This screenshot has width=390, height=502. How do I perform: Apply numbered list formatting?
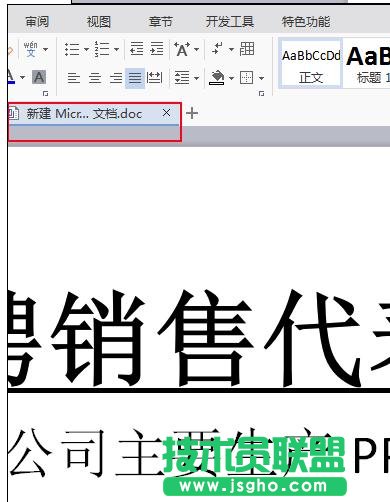pyautogui.click(x=102, y=49)
